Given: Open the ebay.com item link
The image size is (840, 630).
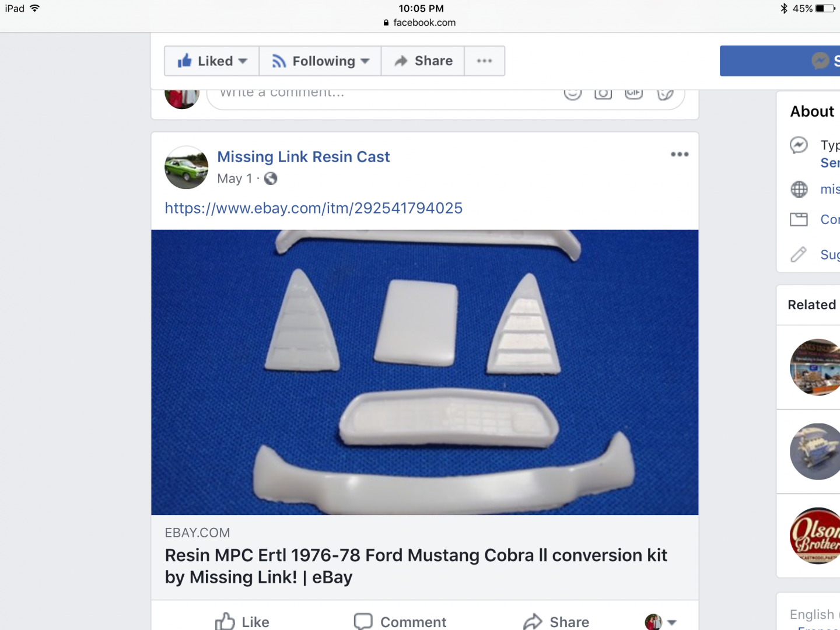Looking at the screenshot, I should pyautogui.click(x=313, y=208).
